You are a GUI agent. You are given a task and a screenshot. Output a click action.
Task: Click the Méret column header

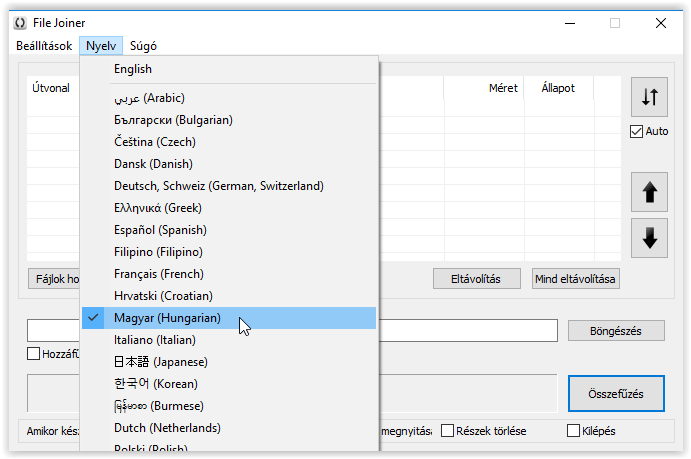point(503,88)
